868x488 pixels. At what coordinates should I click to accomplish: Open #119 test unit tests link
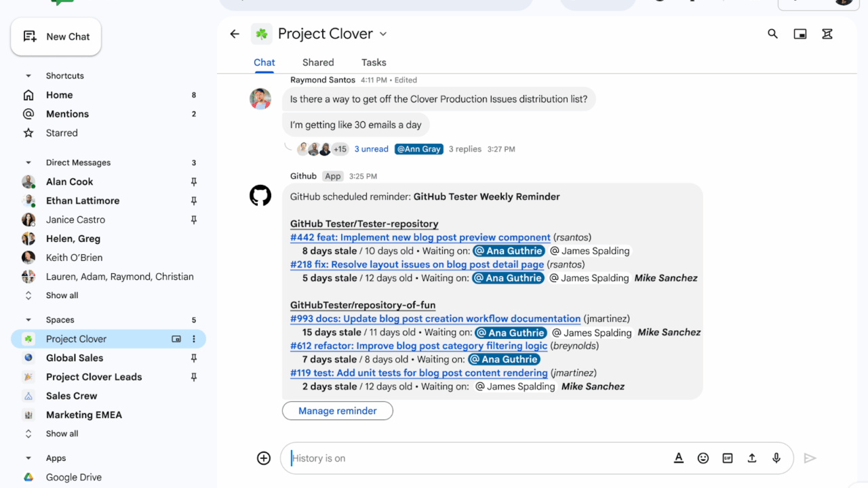tap(418, 373)
